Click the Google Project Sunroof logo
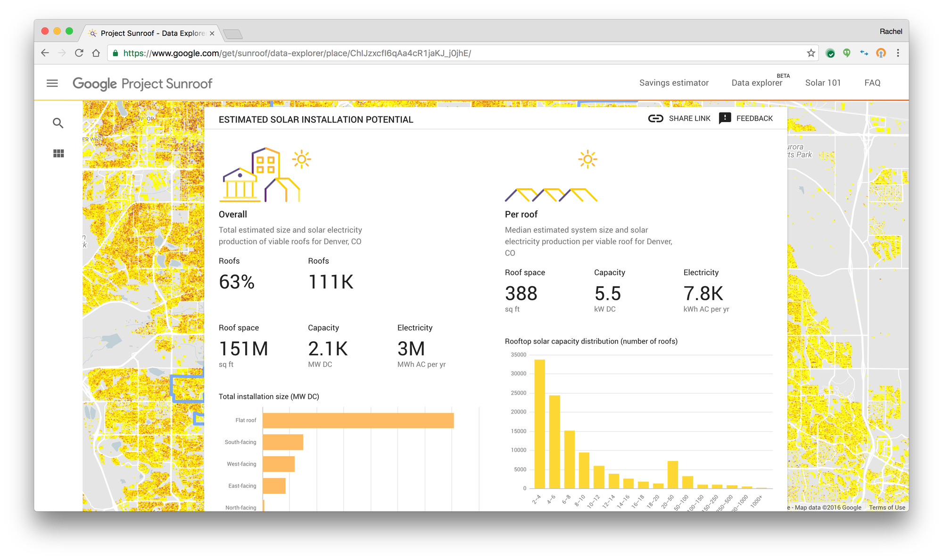 [x=142, y=83]
